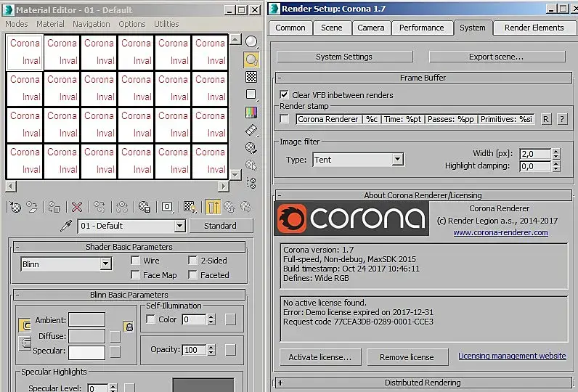Collapse Blinn Basic Parameters rollout
This screenshot has width=578, height=392.
(x=129, y=295)
